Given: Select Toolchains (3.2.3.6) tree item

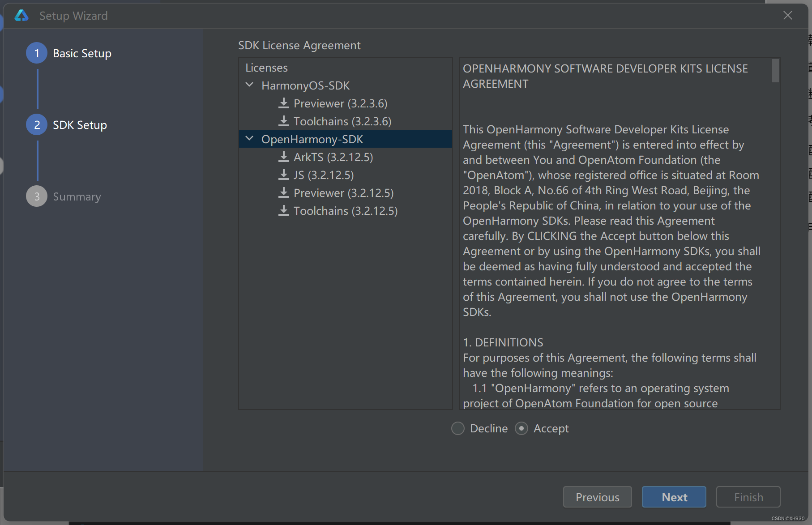Looking at the screenshot, I should 346,121.
